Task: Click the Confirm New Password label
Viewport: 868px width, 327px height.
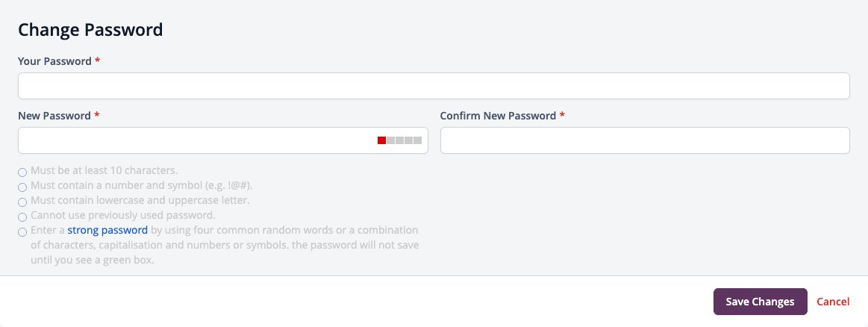Action: [x=498, y=116]
